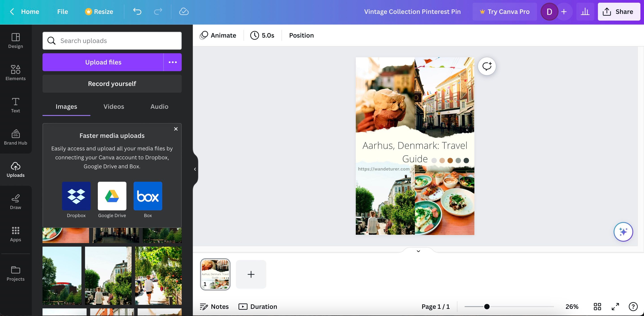Select the page 1 thumbnail
This screenshot has width=644, height=316.
coord(215,274)
